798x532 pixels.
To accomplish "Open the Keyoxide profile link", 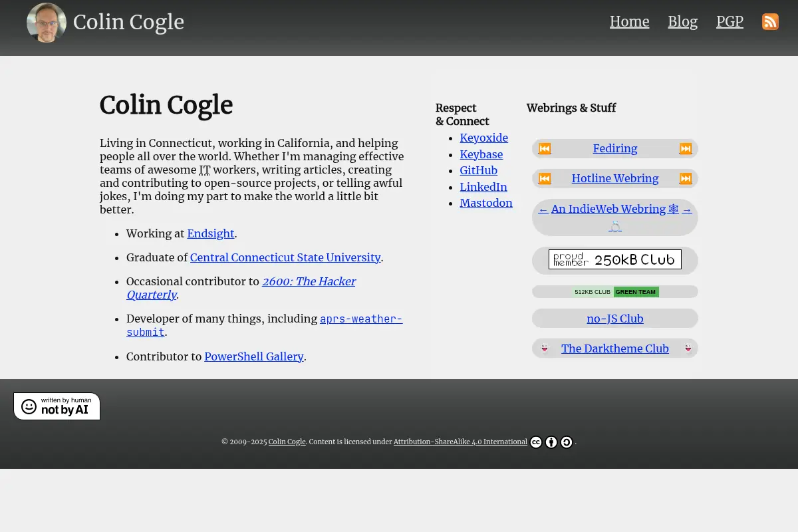I will pos(484,138).
